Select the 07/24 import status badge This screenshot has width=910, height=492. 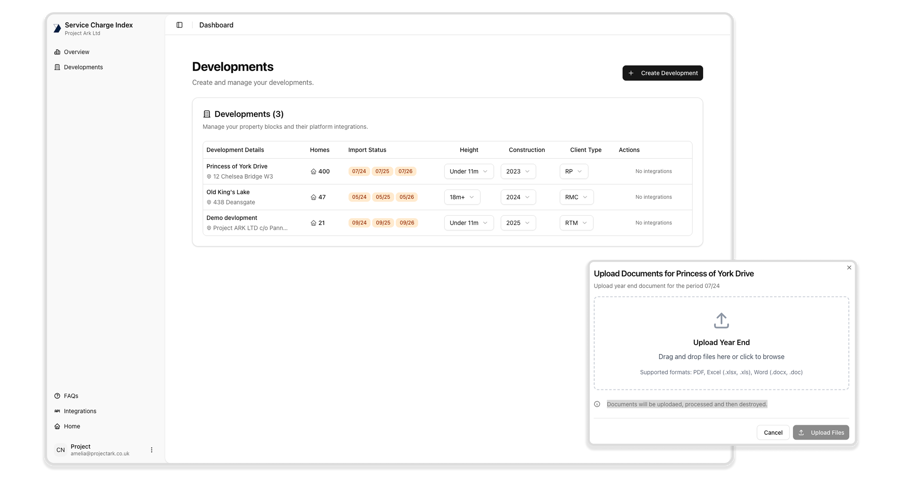[x=358, y=171]
